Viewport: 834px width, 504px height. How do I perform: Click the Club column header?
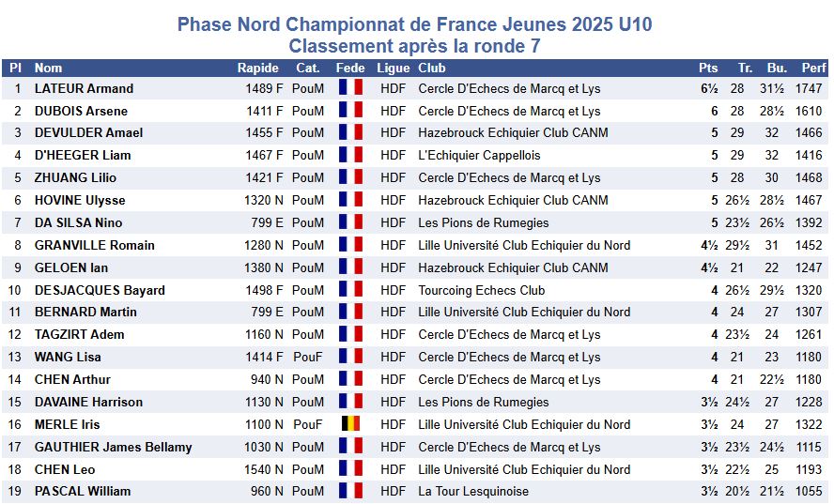point(432,68)
